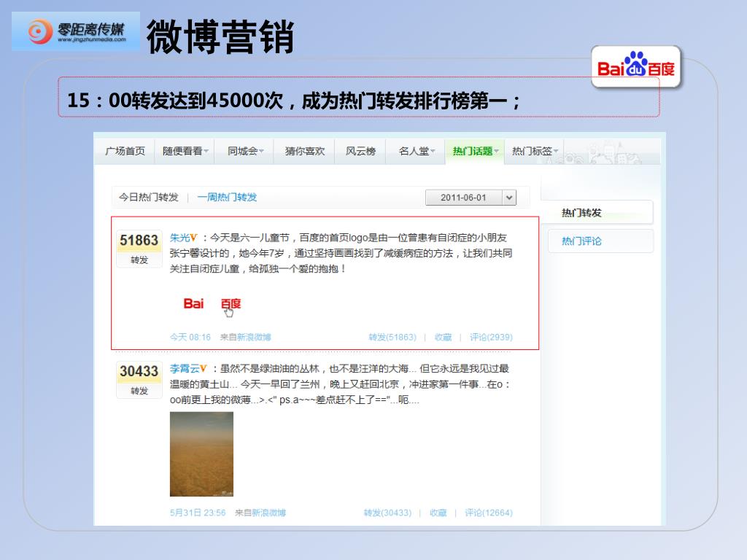The height and width of the screenshot is (560, 747).
Task: Open 评论(12664) comments link
Action: [489, 513]
